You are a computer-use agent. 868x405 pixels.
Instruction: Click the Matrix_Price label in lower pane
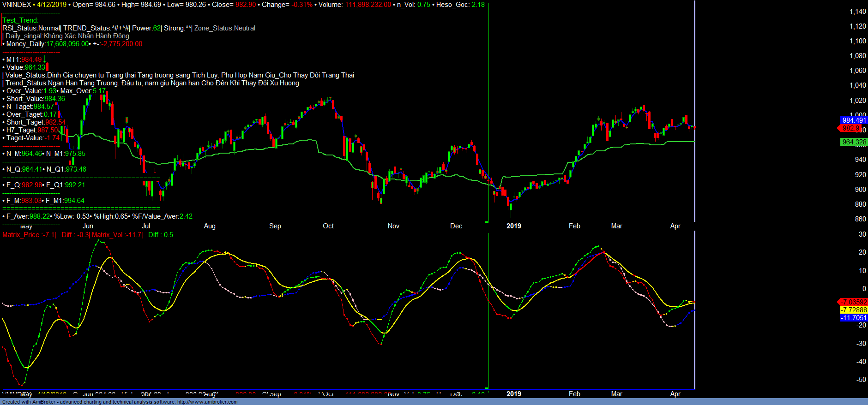[x=21, y=235]
